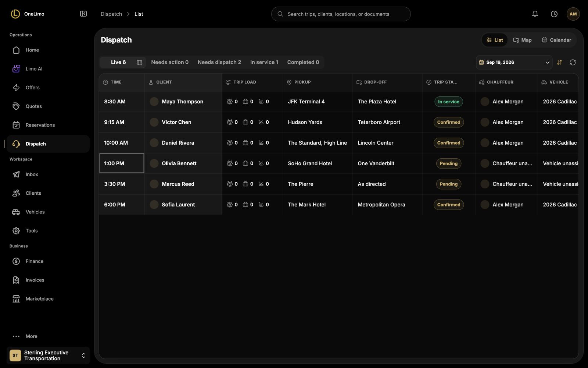Viewport: 588px width, 368px height.
Task: Click the CHAUFFEUR column header
Action: 506,82
